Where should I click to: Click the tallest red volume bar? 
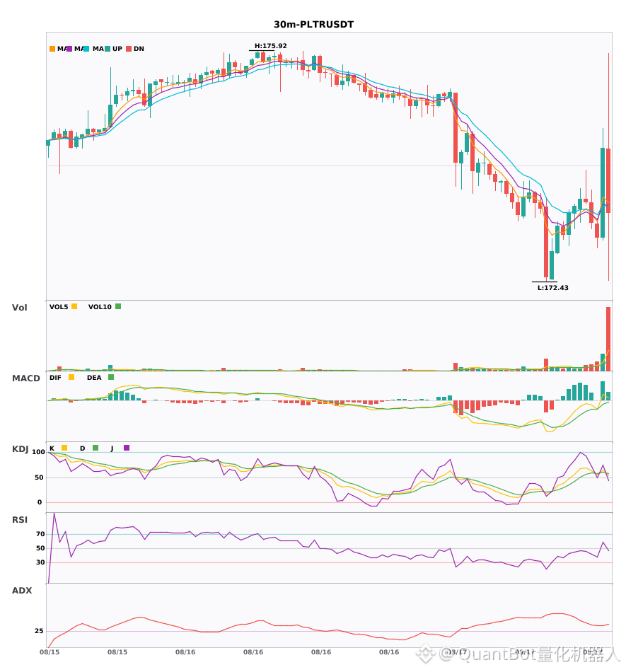click(x=608, y=339)
